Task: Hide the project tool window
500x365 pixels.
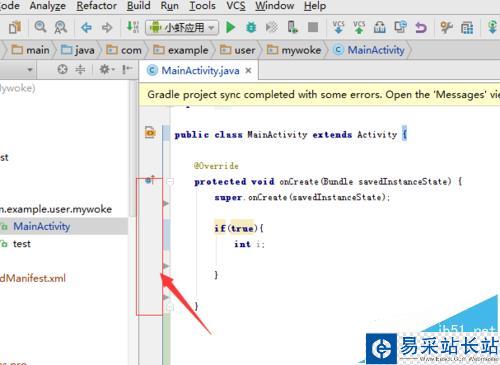Action: tap(126, 69)
